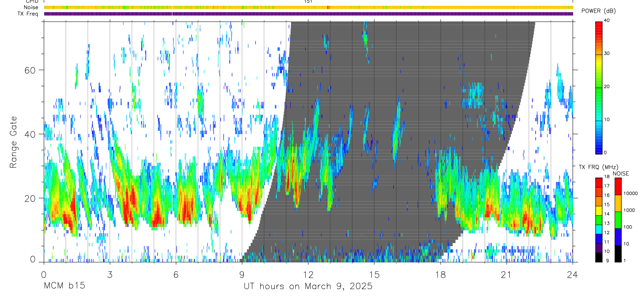The width and height of the screenshot is (644, 297).
Task: Click the purple TX Freq strip
Action: [x=308, y=14]
